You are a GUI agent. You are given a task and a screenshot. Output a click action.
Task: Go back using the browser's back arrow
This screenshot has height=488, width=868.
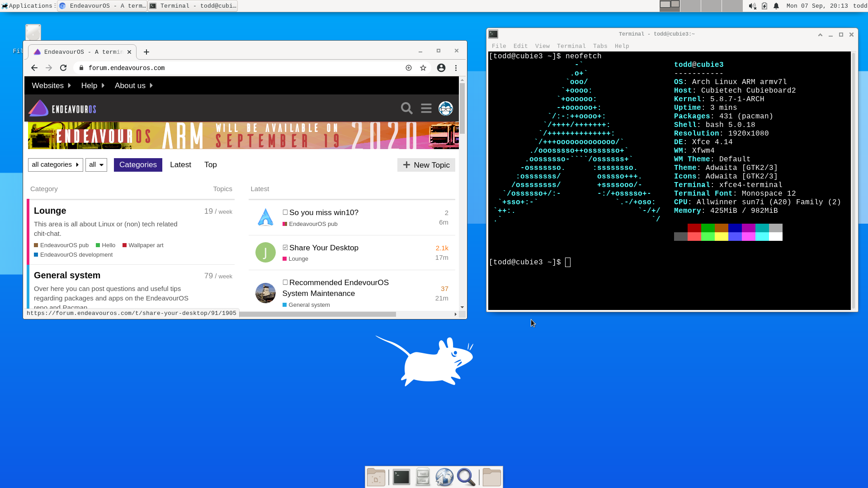tap(34, 68)
